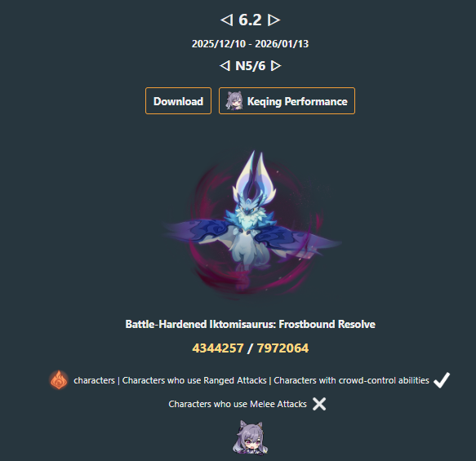Click the N5/6 difficulty label
This screenshot has height=461, width=476.
point(251,66)
